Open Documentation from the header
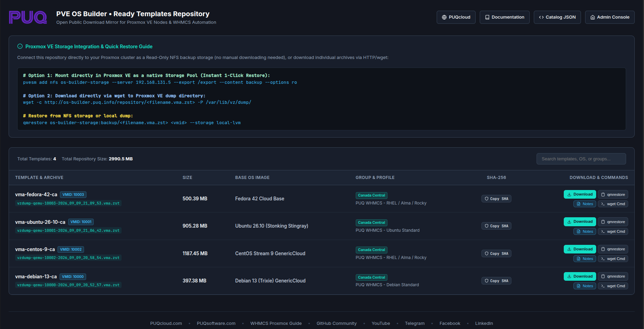Viewport: 644px width, 329px height. pyautogui.click(x=505, y=17)
